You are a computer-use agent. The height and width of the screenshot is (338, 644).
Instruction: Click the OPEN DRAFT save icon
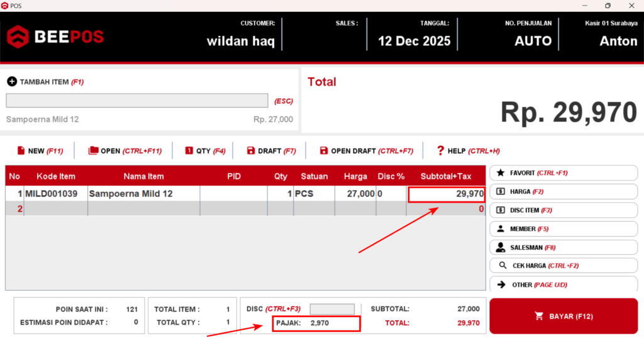pos(324,150)
